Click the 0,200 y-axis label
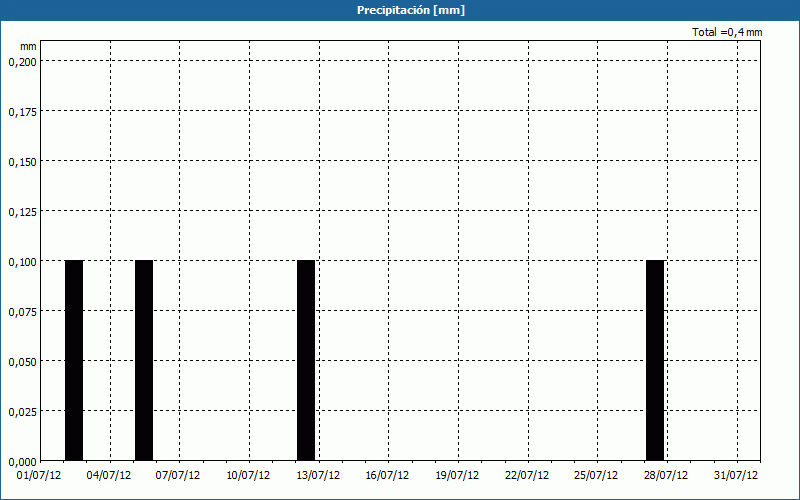 click(22, 62)
